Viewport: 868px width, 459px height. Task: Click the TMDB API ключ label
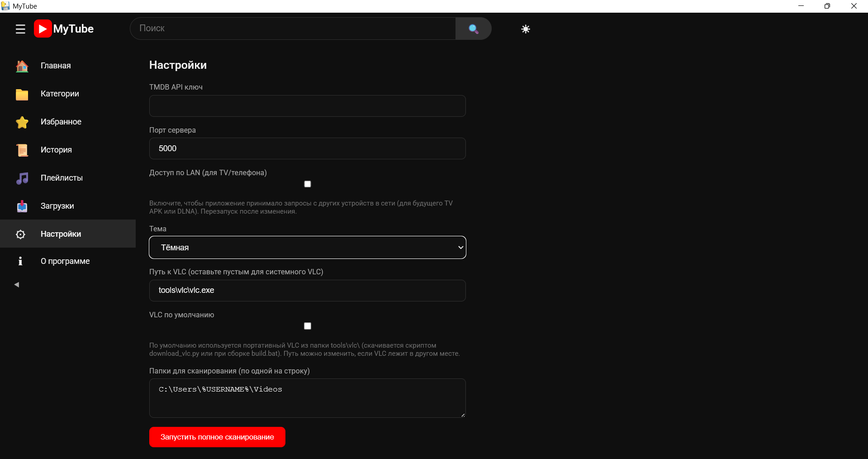176,87
